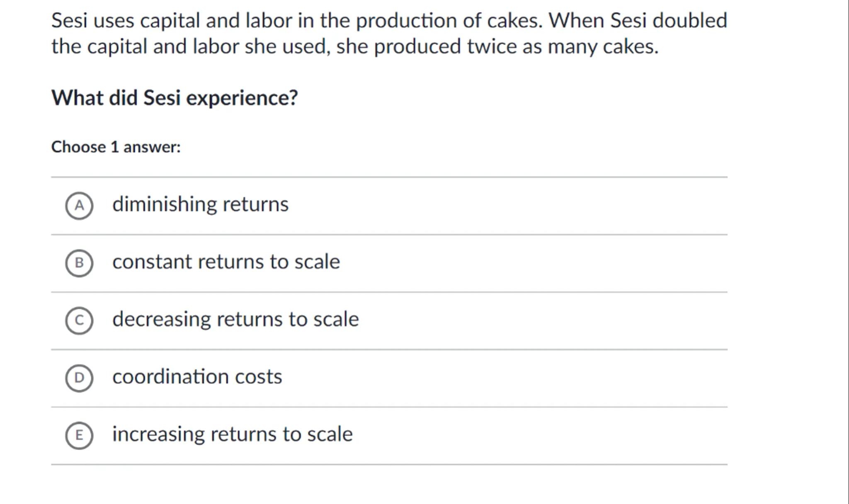Viewport: 849px width, 504px height.
Task: Click the word "costs" in option D
Action: pos(258,377)
